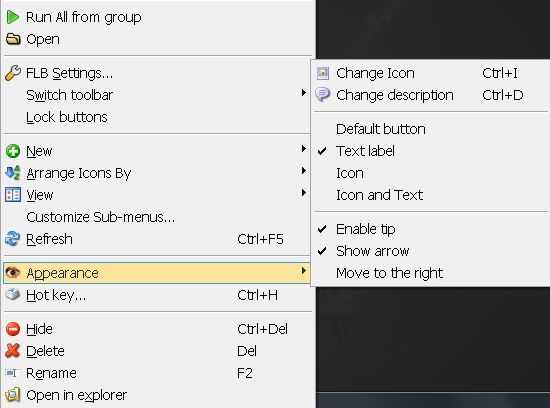Select Lock buttons entry

(67, 117)
